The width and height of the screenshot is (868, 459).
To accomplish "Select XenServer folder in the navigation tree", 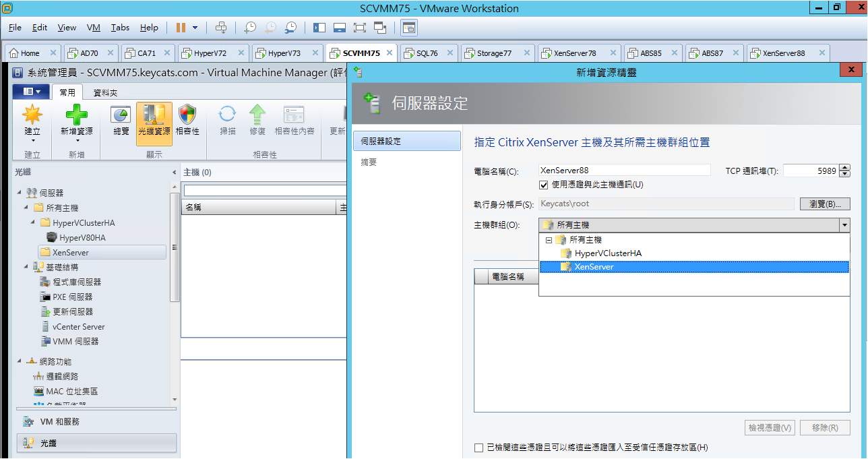I will click(102, 253).
